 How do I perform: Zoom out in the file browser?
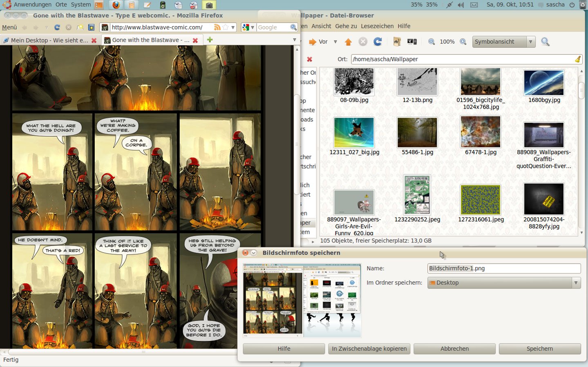(x=431, y=42)
